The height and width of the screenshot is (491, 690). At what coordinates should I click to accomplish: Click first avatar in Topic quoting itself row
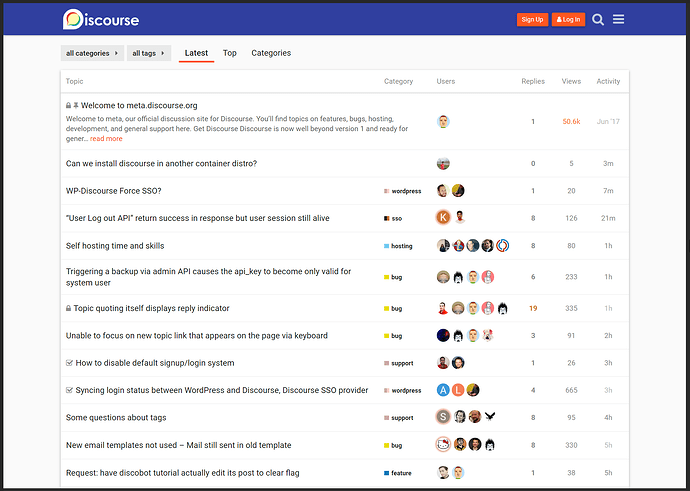pos(443,308)
